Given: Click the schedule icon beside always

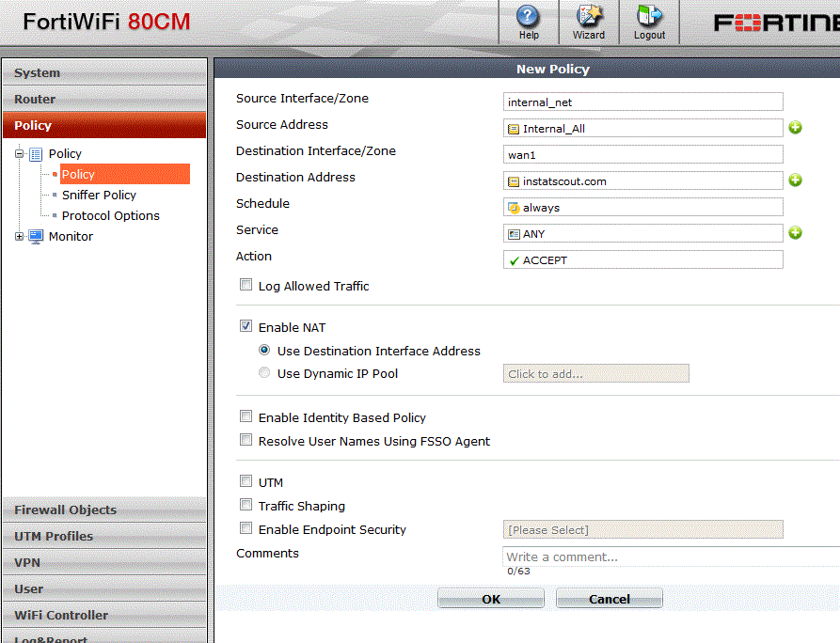Looking at the screenshot, I should click(513, 207).
